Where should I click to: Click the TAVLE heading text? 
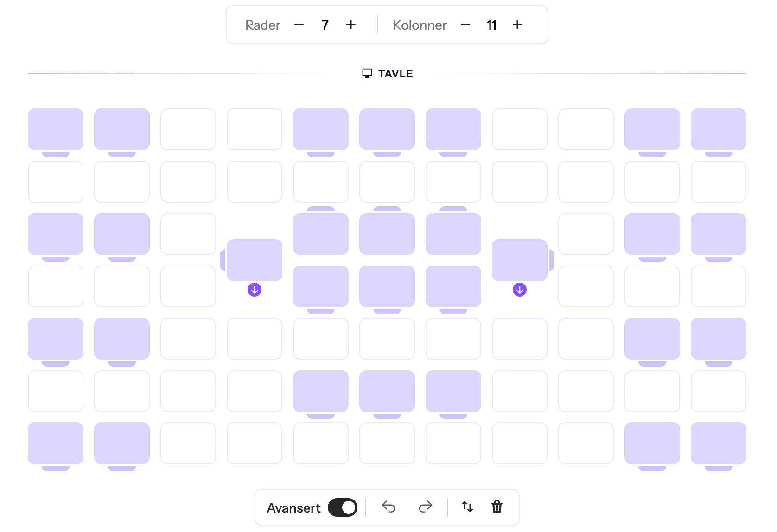tap(395, 74)
